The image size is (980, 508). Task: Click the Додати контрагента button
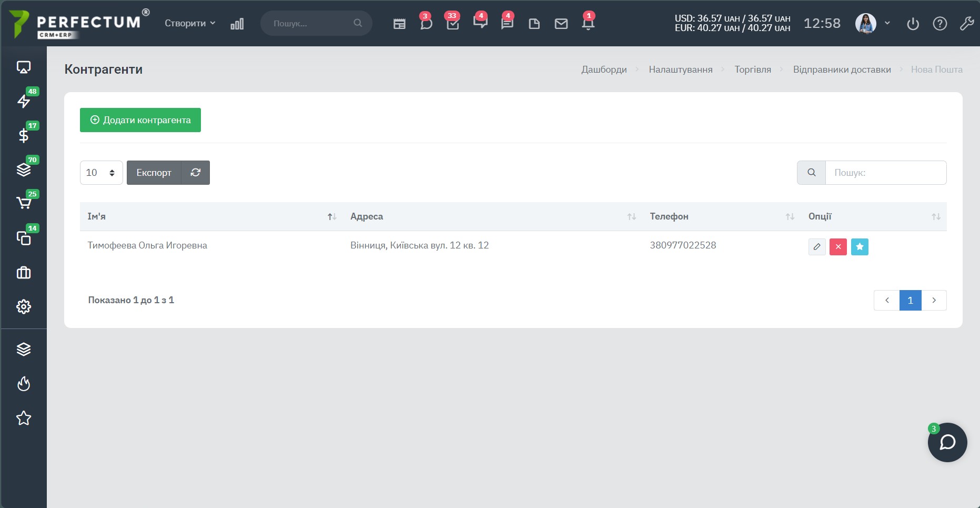tap(140, 120)
